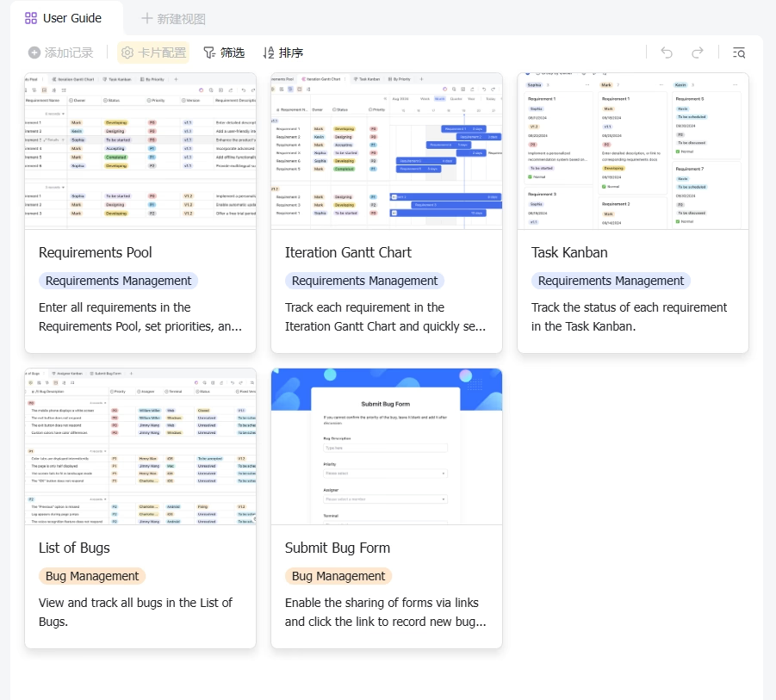This screenshot has width=776, height=700.
Task: Click the undo arrow icon
Action: pos(667,53)
